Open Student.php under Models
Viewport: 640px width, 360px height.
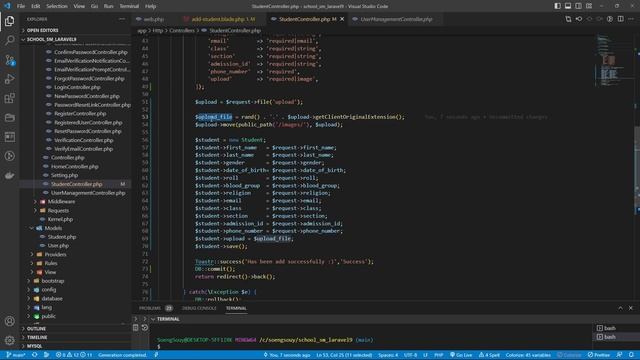point(62,237)
